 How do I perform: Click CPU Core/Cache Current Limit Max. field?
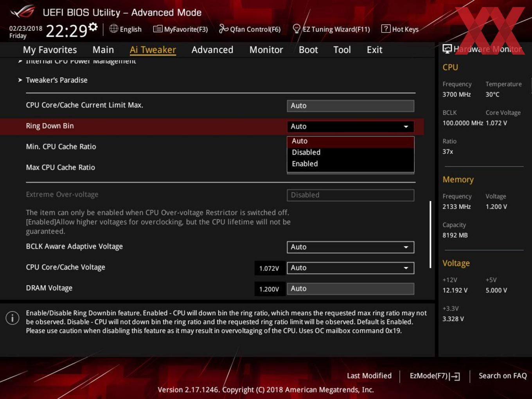(350, 106)
